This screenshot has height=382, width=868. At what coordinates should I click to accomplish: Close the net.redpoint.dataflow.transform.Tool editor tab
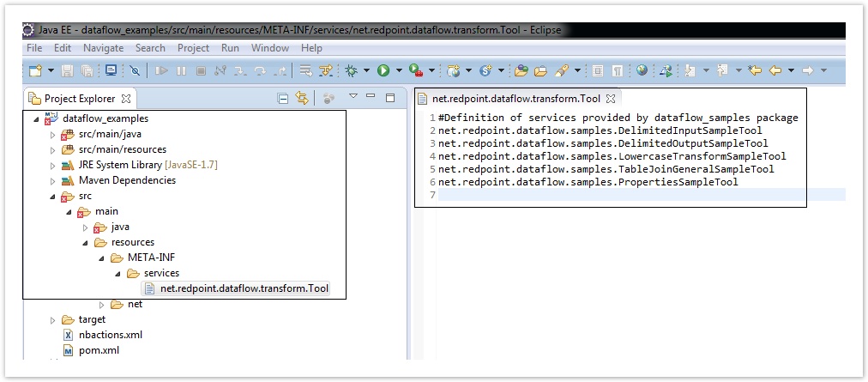coord(611,99)
